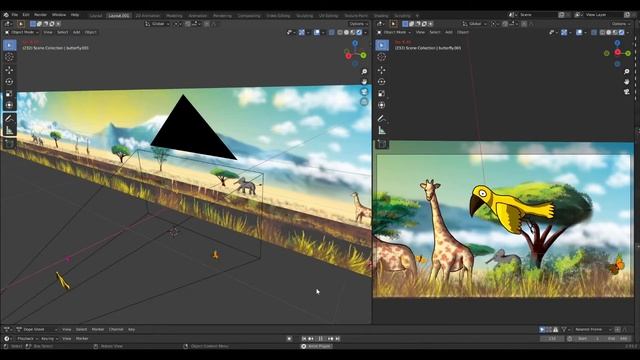Select the Add Cube tool in left viewport

click(x=9, y=144)
